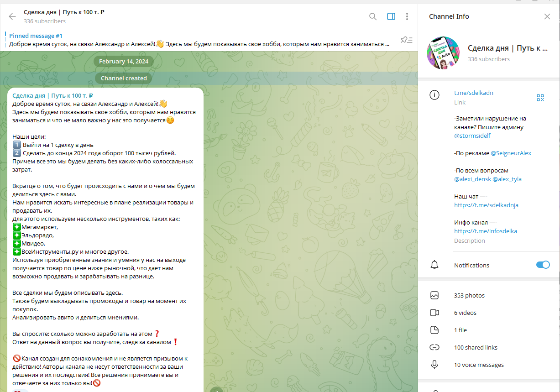The height and width of the screenshot is (392, 560).
Task: View the 1 file entry
Action: [x=460, y=330]
